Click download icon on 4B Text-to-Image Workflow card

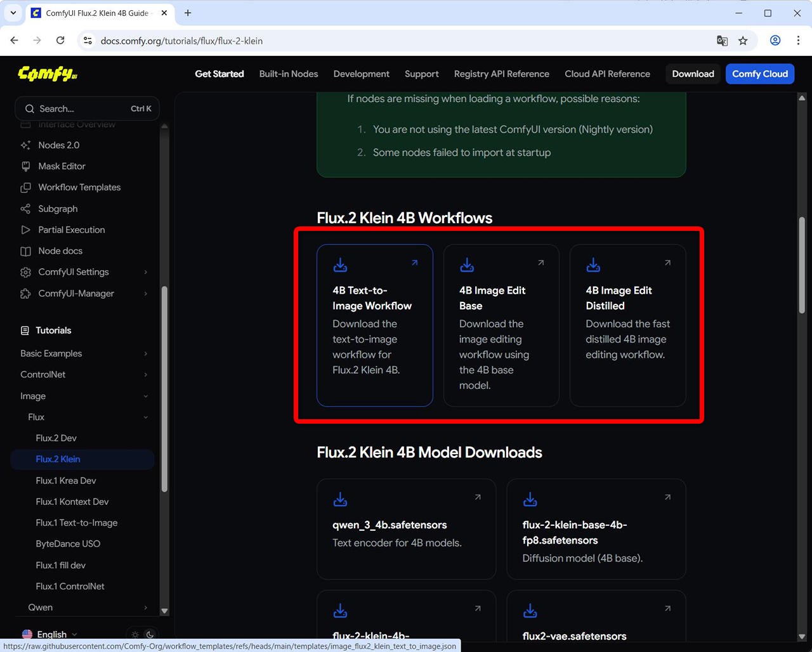340,264
